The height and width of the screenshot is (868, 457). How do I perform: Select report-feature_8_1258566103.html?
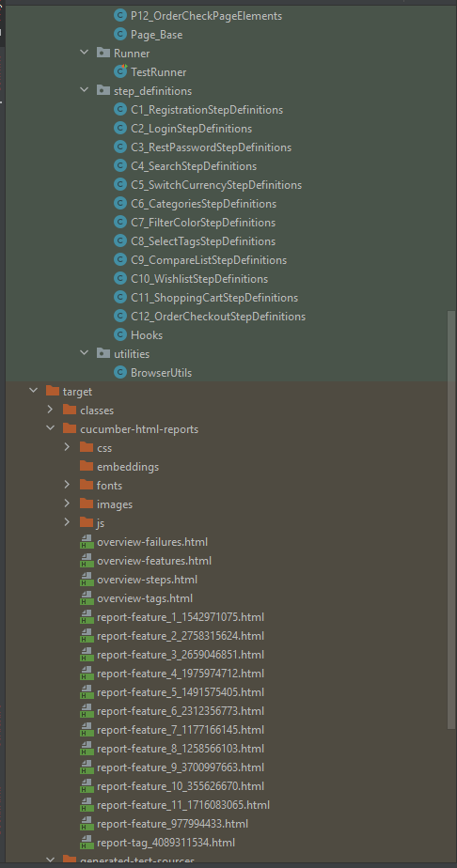click(x=181, y=749)
